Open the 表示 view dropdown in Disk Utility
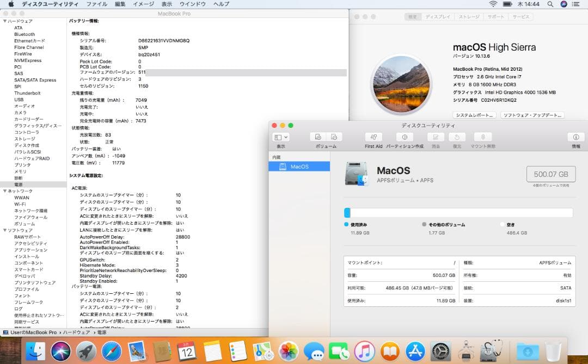The width and height of the screenshot is (588, 364). [x=281, y=137]
